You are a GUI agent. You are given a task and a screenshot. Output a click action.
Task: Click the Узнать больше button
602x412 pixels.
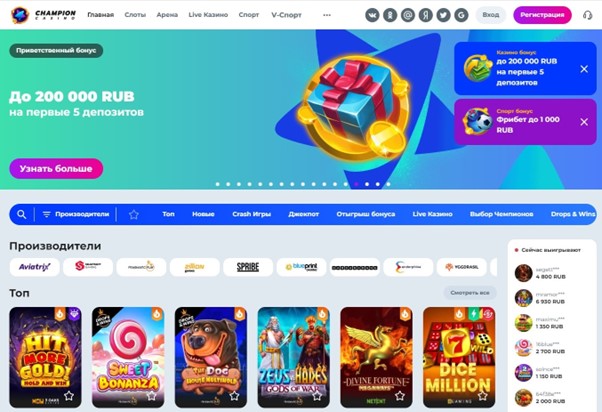point(56,169)
